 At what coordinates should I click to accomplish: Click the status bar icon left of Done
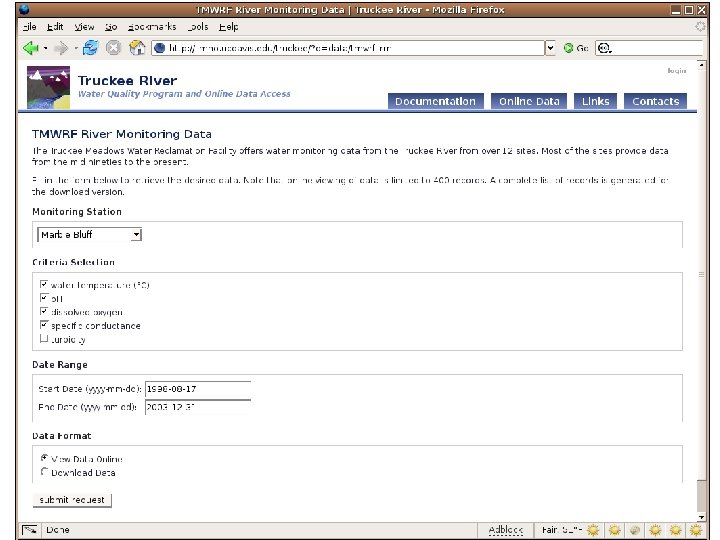coord(30,530)
